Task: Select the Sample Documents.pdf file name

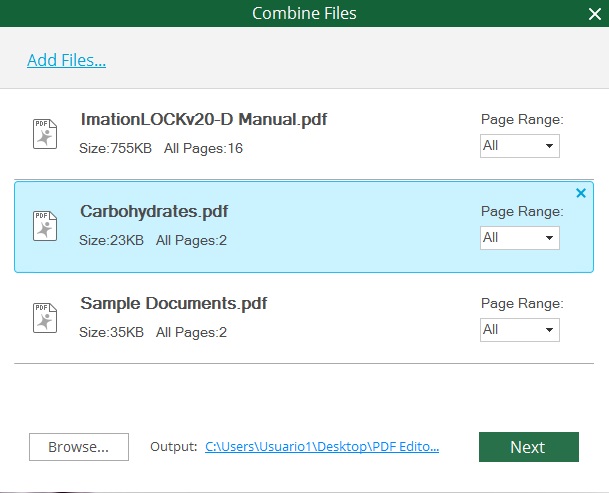Action: pyautogui.click(x=174, y=303)
